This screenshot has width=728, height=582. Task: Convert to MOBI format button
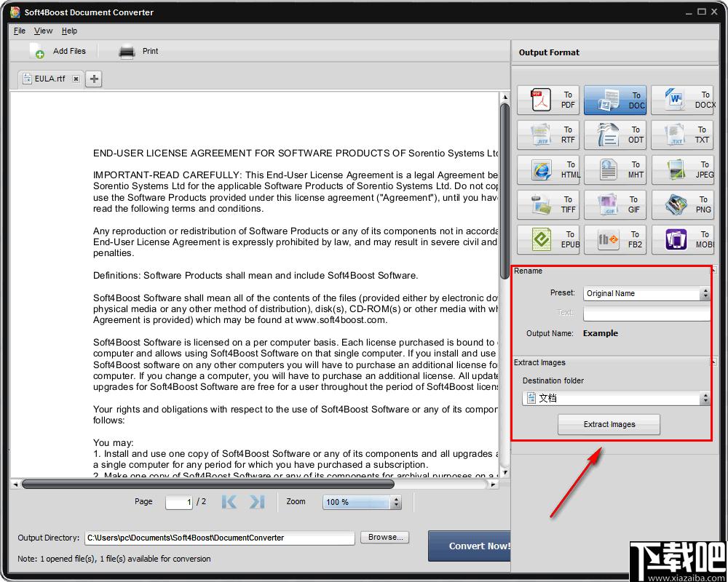683,239
